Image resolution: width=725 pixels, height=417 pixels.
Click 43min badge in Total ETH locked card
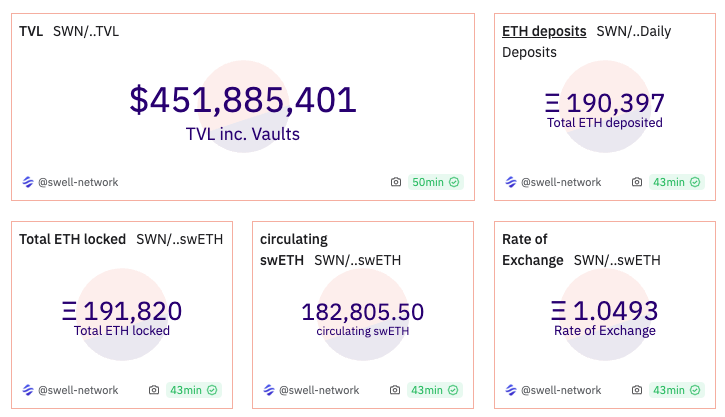193,390
